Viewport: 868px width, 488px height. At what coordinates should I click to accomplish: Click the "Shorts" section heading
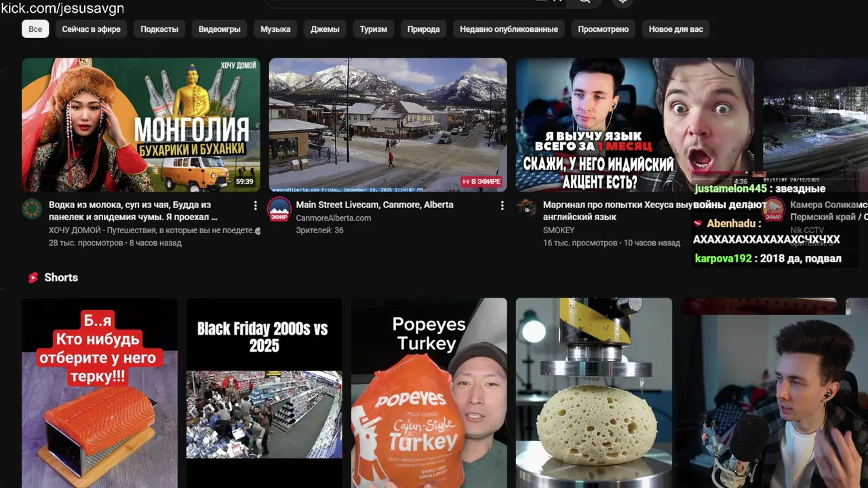pos(61,278)
